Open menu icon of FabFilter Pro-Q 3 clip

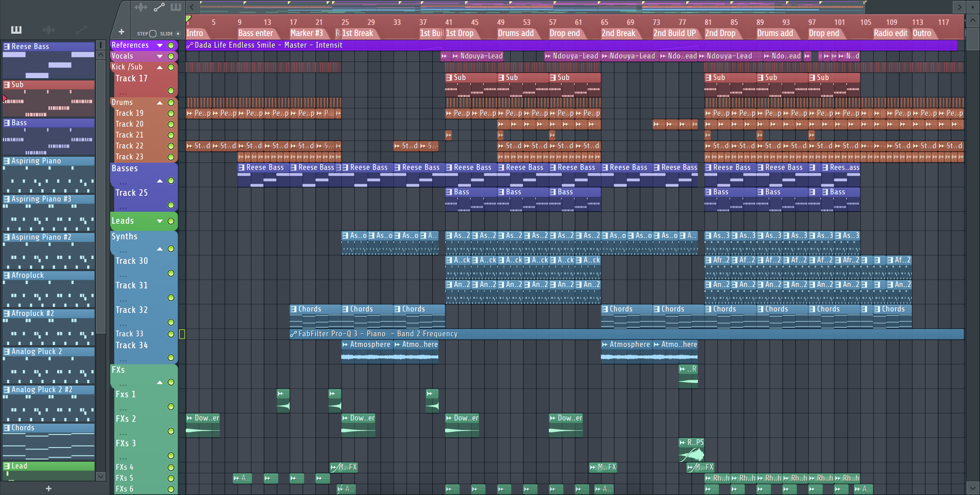coord(293,334)
